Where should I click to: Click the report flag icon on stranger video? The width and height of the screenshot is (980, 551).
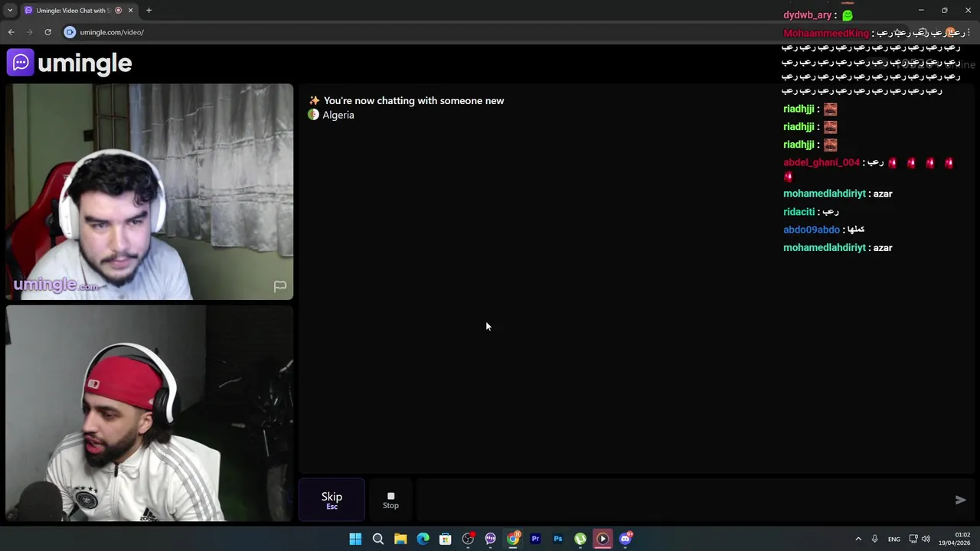coord(280,286)
